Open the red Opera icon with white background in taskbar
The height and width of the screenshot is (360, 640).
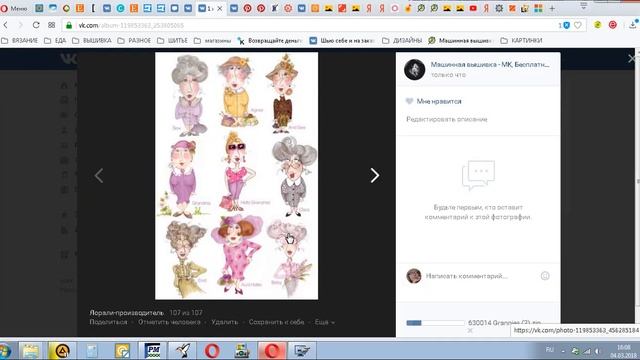click(212, 351)
